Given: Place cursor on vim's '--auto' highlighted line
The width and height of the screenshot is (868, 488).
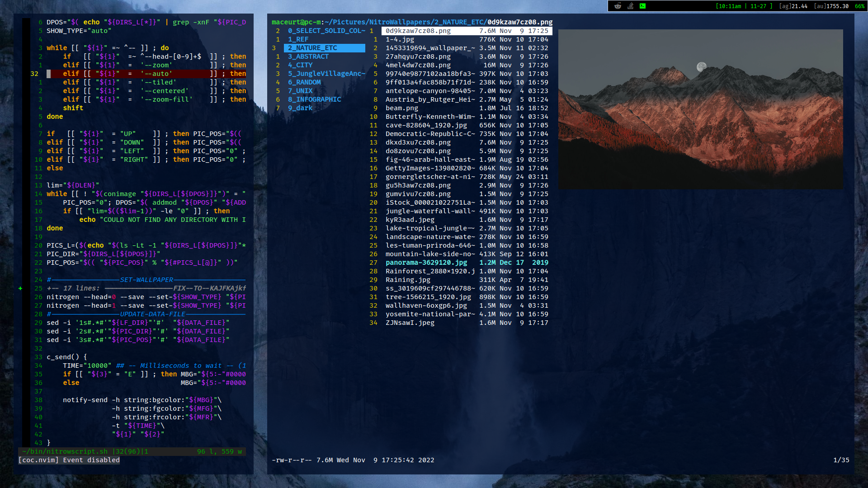Looking at the screenshot, I should (146, 74).
